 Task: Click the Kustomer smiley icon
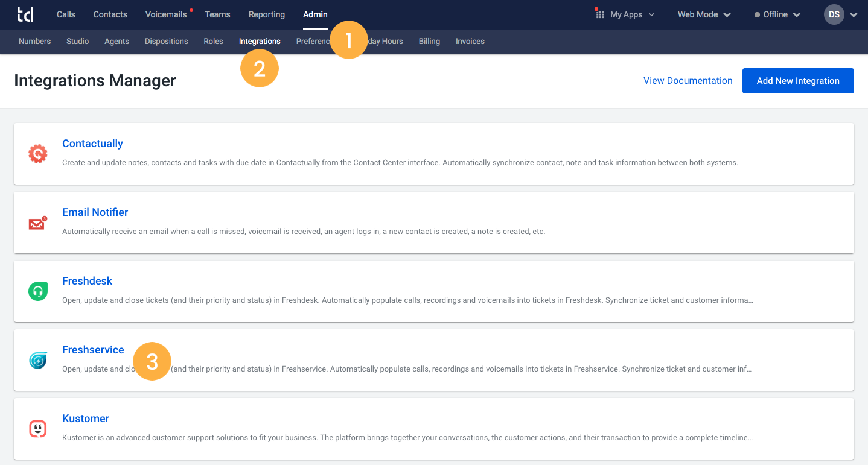(x=38, y=429)
